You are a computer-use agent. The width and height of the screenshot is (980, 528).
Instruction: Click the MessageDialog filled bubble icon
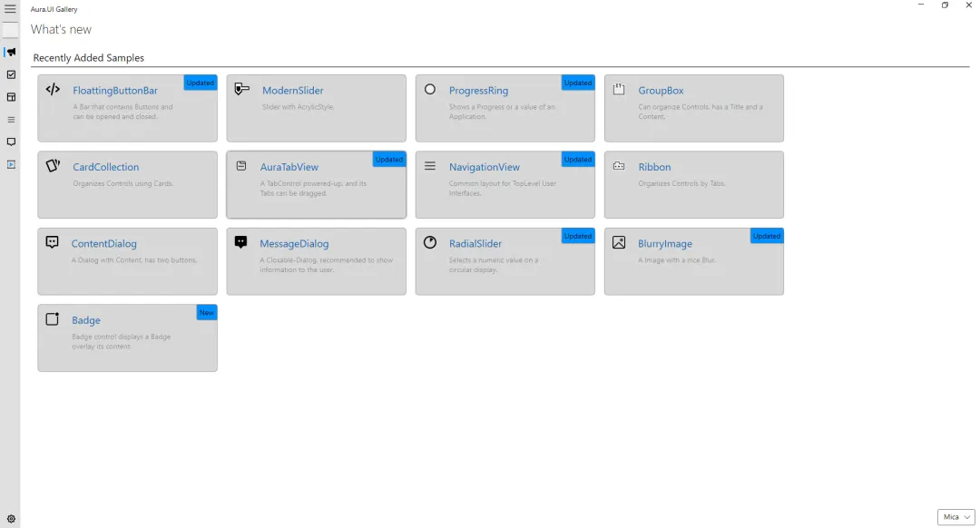(240, 242)
